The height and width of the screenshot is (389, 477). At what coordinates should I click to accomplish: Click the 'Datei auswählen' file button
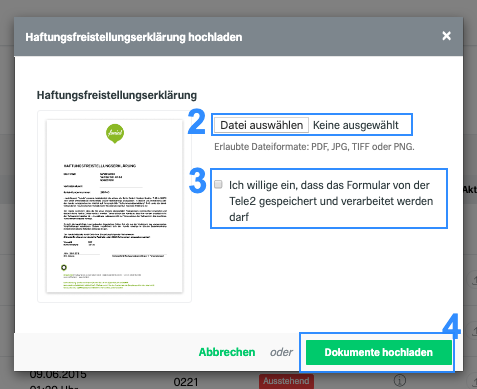click(x=261, y=125)
